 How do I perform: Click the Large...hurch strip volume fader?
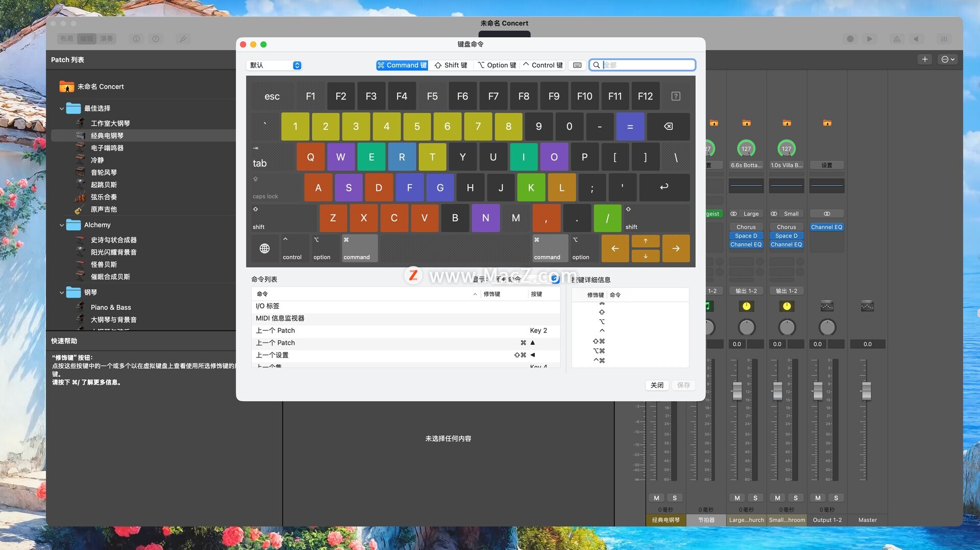point(737,391)
